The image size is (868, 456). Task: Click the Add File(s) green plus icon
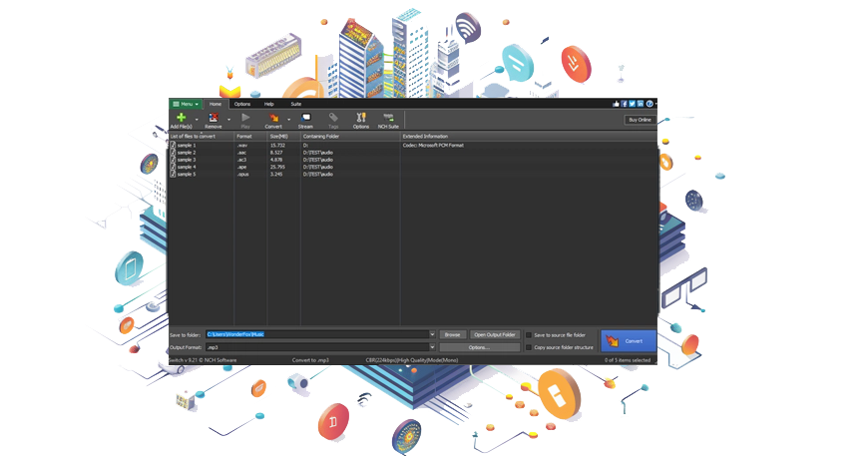tap(181, 118)
